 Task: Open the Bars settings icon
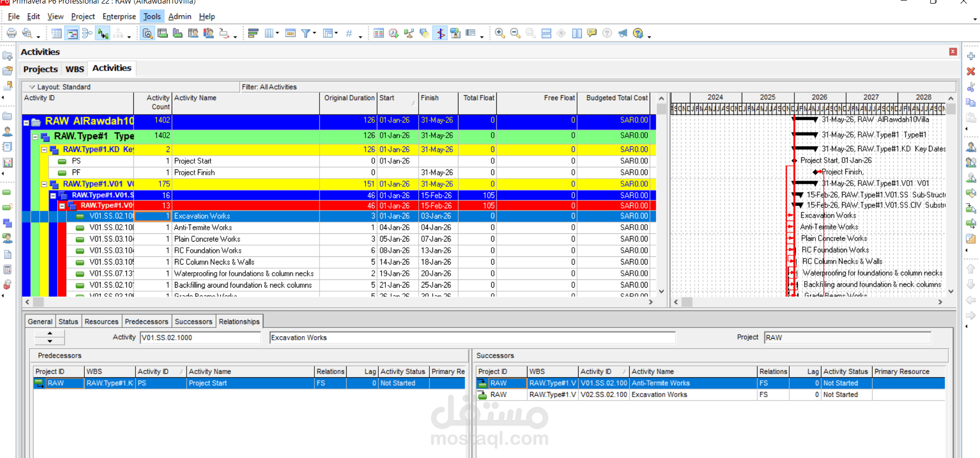click(253, 33)
